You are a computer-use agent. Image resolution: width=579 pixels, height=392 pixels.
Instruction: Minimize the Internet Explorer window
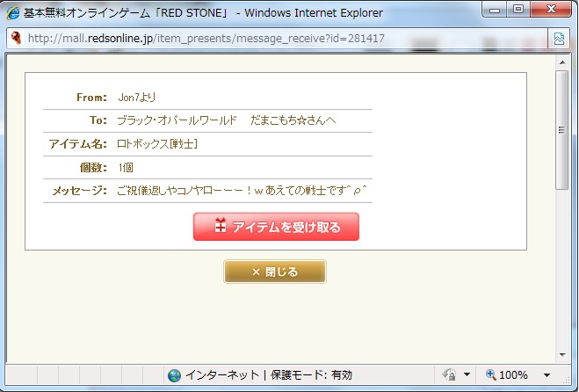coord(495,10)
